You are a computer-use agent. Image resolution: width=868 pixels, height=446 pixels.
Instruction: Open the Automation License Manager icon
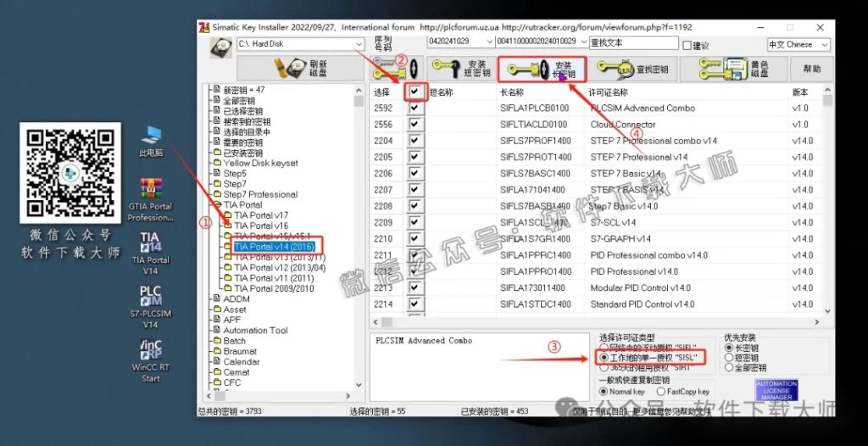pos(776,391)
